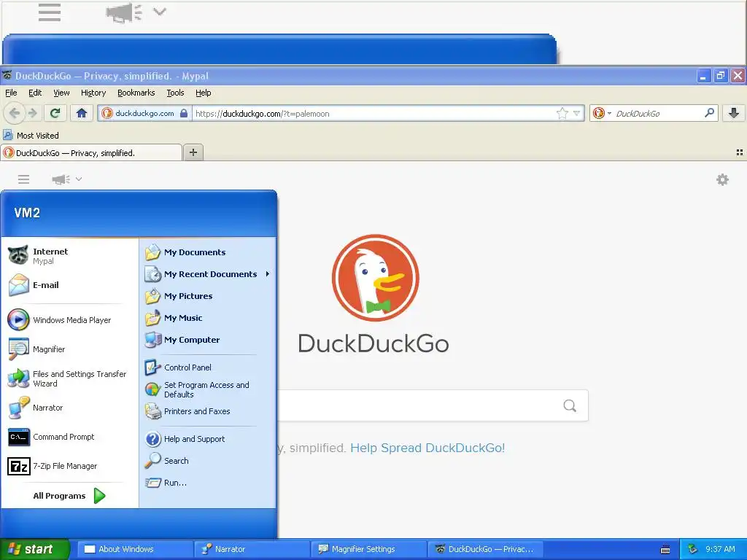Expand the chevron beside the megaphone icon
Image resolution: width=747 pixels, height=560 pixels.
[x=79, y=179]
